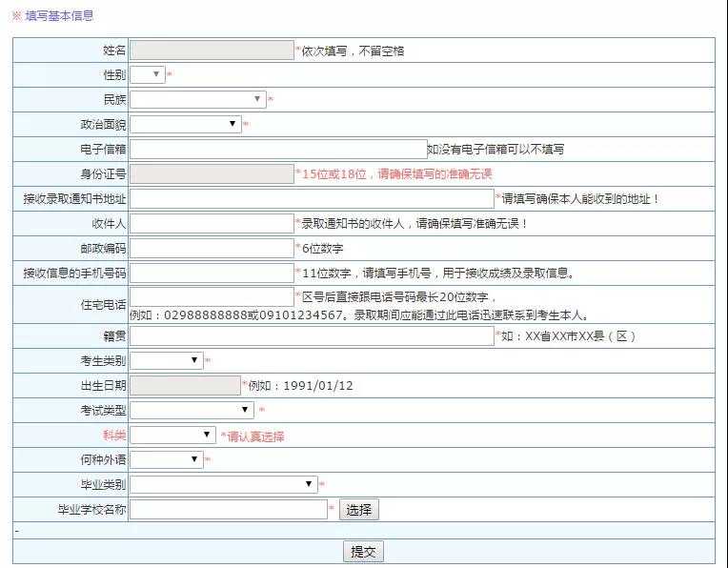Focus the 接收信息的手机号码 mobile number field

212,273
